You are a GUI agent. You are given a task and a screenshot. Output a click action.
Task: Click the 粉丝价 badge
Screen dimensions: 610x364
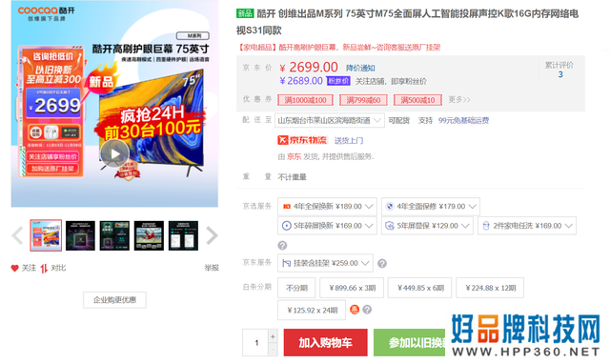click(338, 81)
